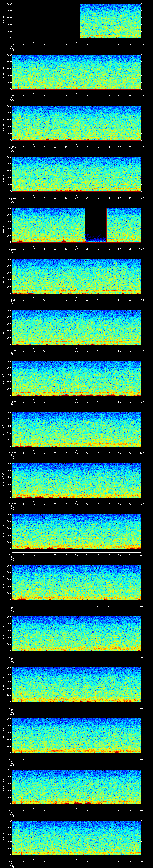Screen dimensions: 153x868
Task: Click the 11:00 end time label
Action: tap(141, 351)
